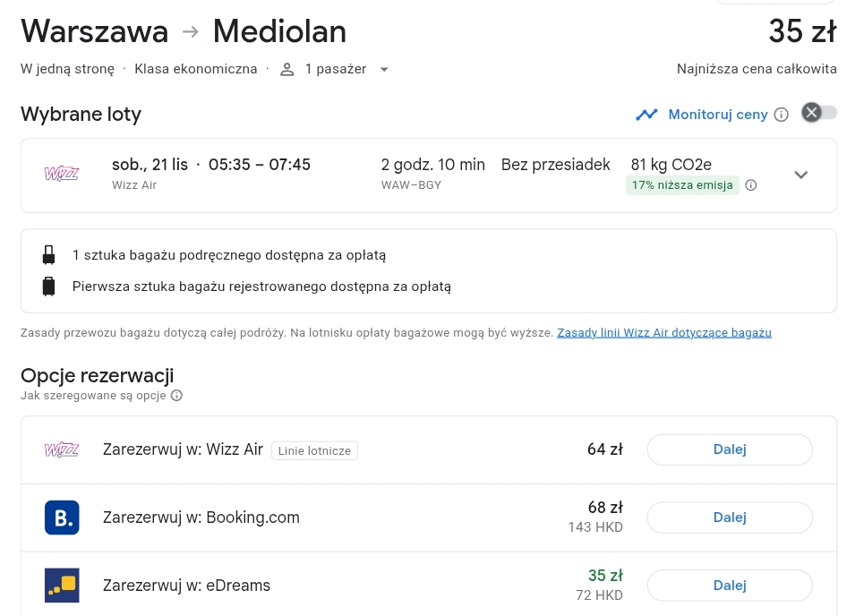
Task: Click the 81 kg CO2e emission value
Action: pos(671,165)
